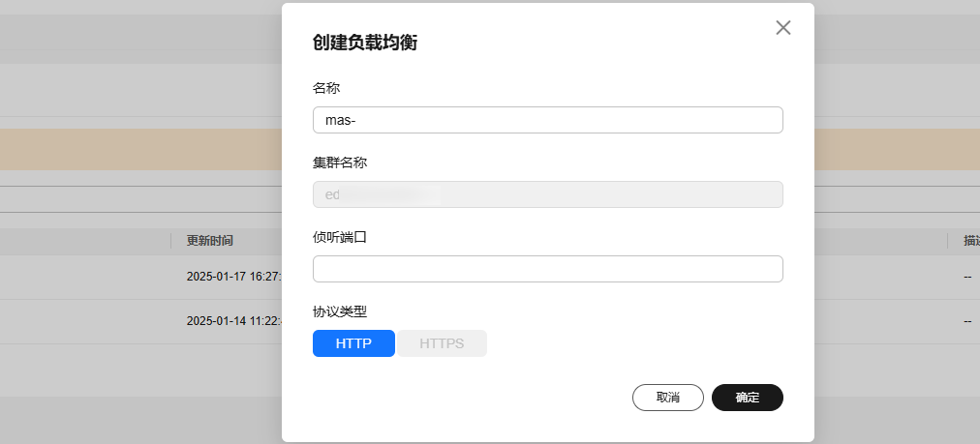Click the '--' description in second row

tap(967, 320)
